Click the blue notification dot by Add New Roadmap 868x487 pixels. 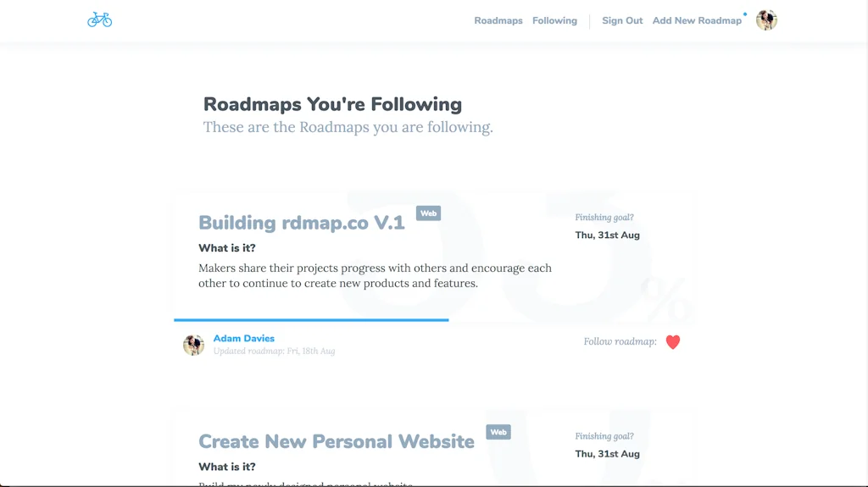pos(745,14)
